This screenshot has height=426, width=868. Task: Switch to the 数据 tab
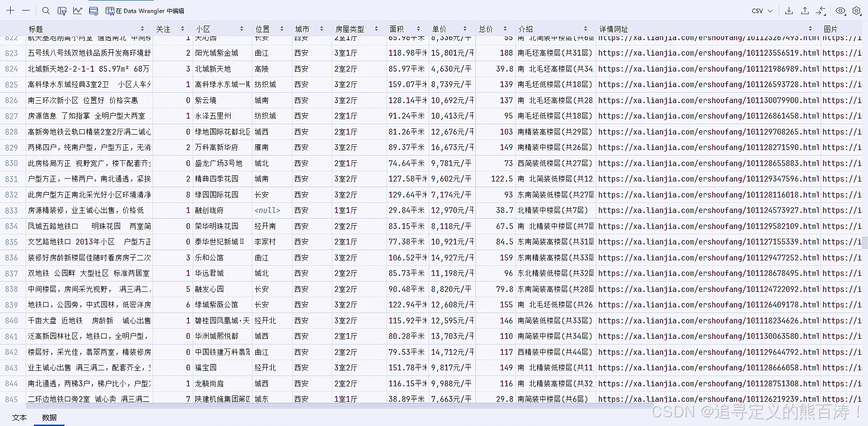point(49,417)
